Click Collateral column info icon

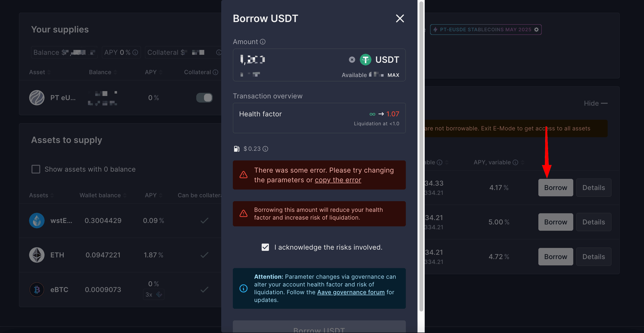point(215,72)
